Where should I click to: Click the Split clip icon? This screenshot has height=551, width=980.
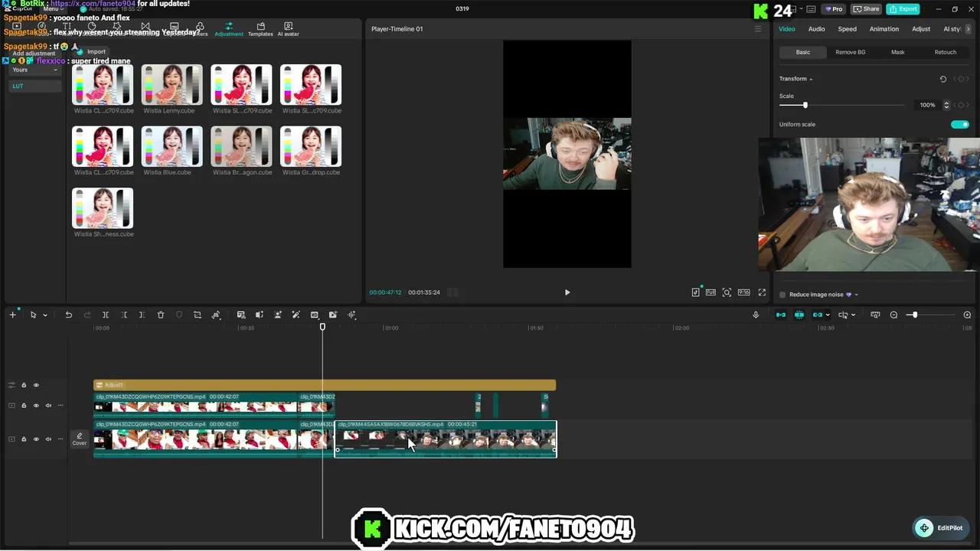tap(106, 315)
